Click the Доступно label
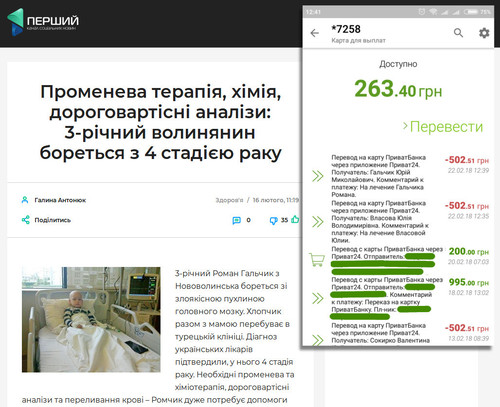500x407 pixels. point(398,64)
